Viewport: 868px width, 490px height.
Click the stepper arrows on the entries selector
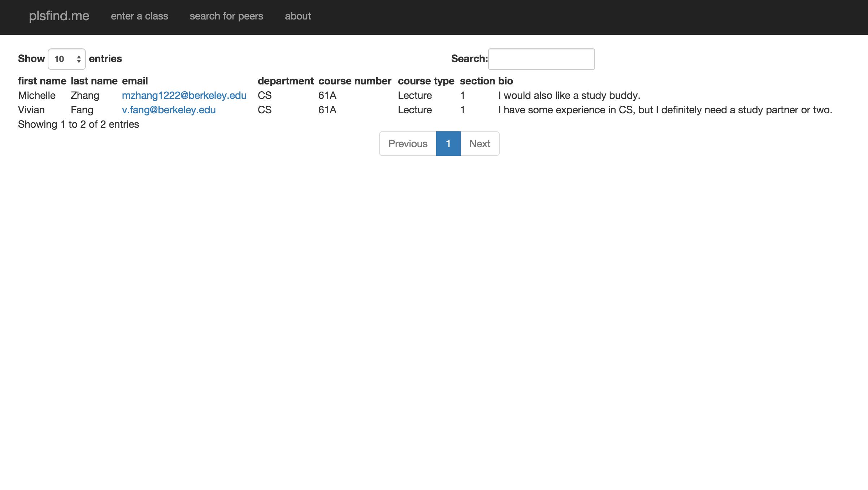pos(79,59)
